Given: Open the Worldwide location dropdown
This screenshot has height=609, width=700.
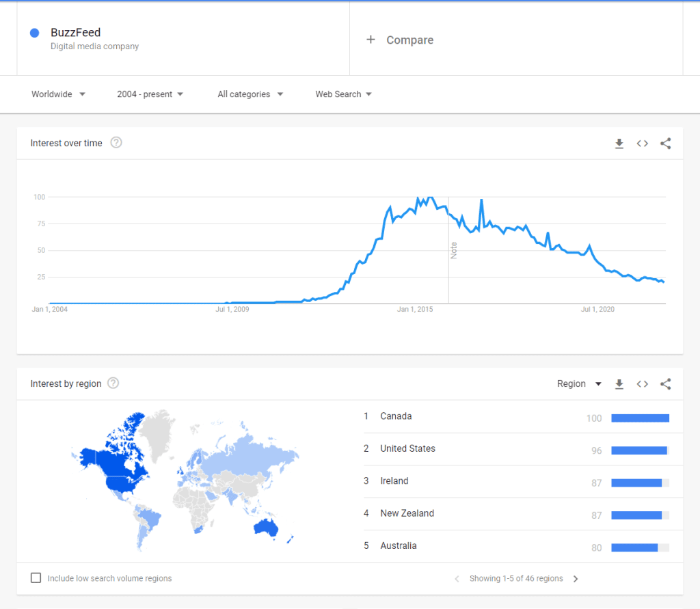Looking at the screenshot, I should 58,94.
